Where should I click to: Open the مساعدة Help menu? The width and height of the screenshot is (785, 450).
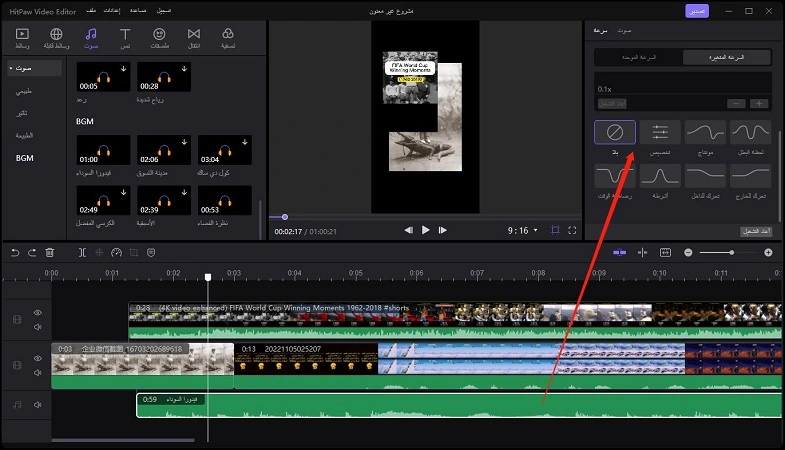138,11
